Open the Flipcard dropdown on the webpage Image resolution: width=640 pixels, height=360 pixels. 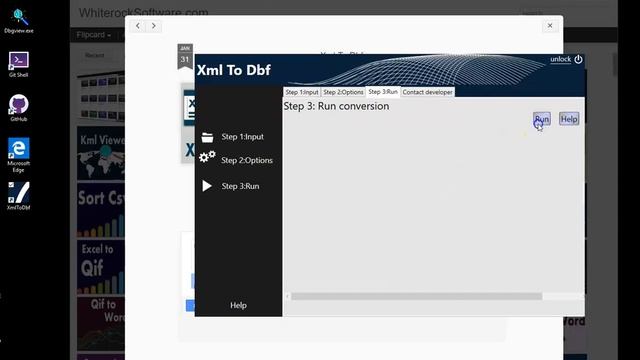[93, 35]
